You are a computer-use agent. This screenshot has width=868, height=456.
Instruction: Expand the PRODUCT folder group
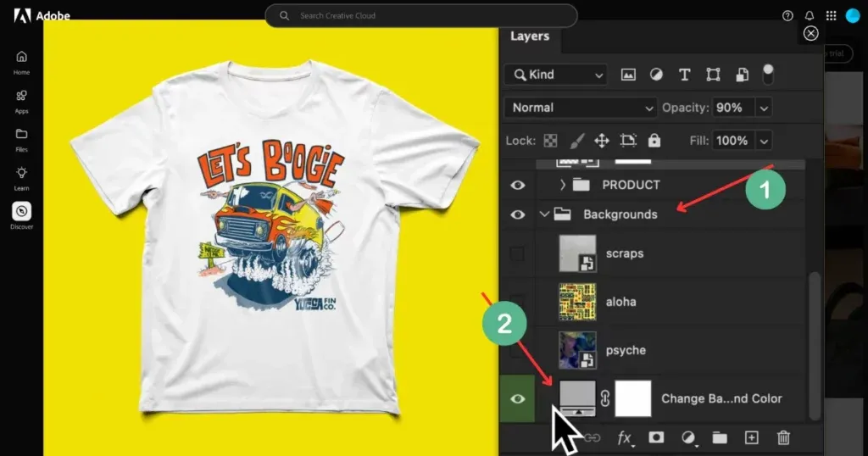[x=563, y=185]
